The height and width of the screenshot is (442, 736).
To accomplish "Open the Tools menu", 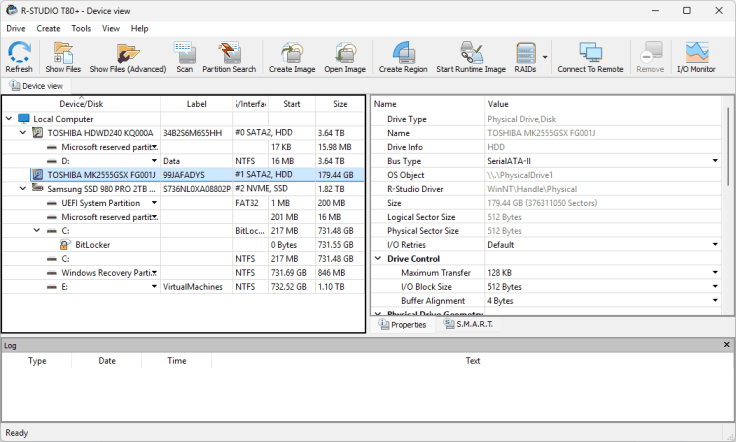I will 81,28.
